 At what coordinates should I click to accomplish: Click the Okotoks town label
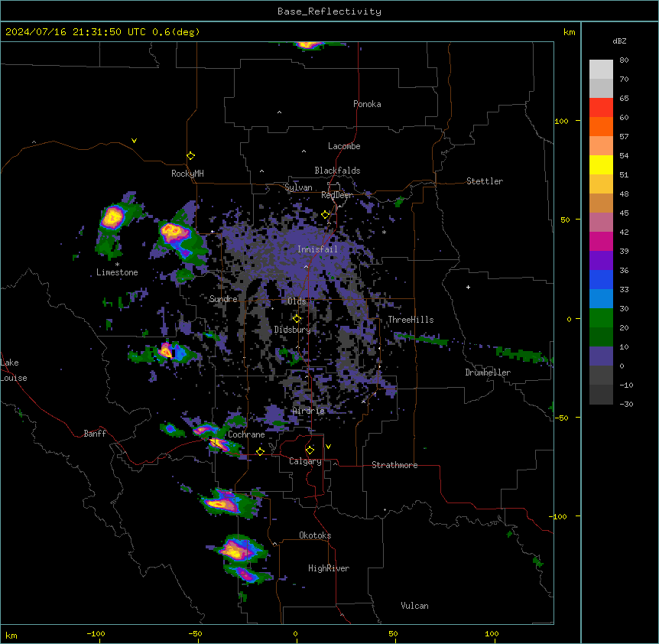tap(315, 535)
